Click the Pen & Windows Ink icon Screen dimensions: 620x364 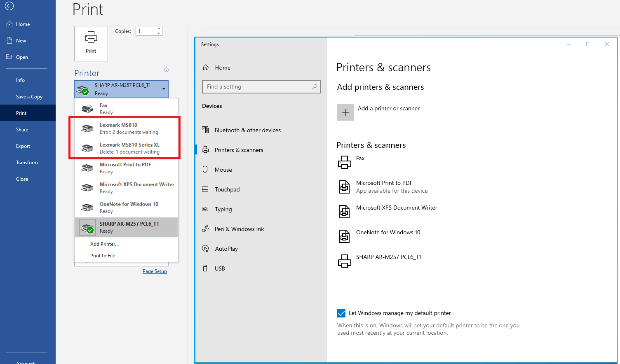[x=205, y=229]
